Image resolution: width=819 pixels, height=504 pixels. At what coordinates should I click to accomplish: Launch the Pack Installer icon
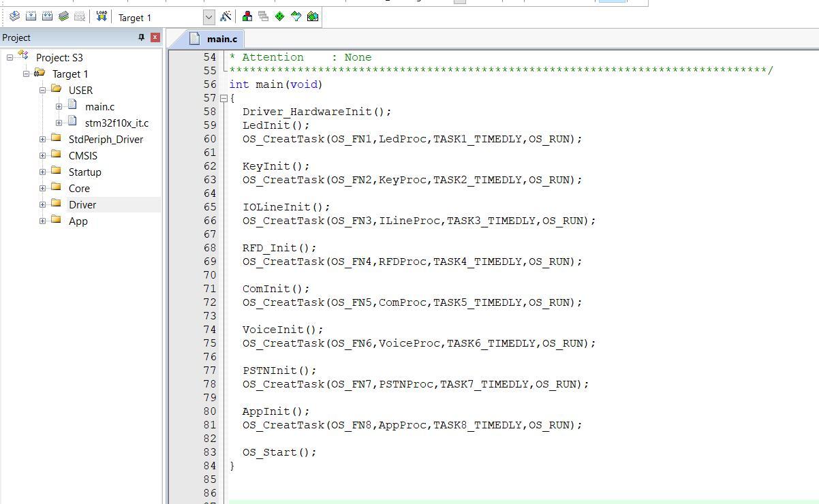click(x=313, y=16)
